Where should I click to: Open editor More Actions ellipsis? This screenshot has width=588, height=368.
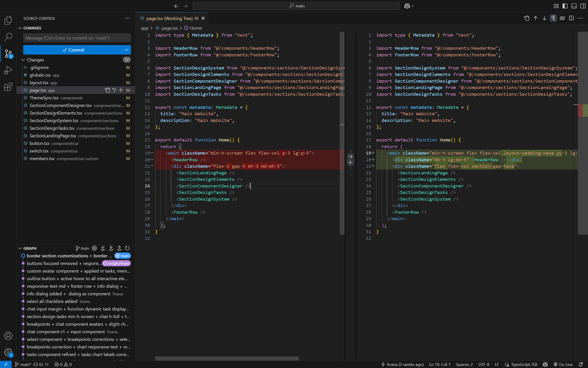tap(580, 18)
